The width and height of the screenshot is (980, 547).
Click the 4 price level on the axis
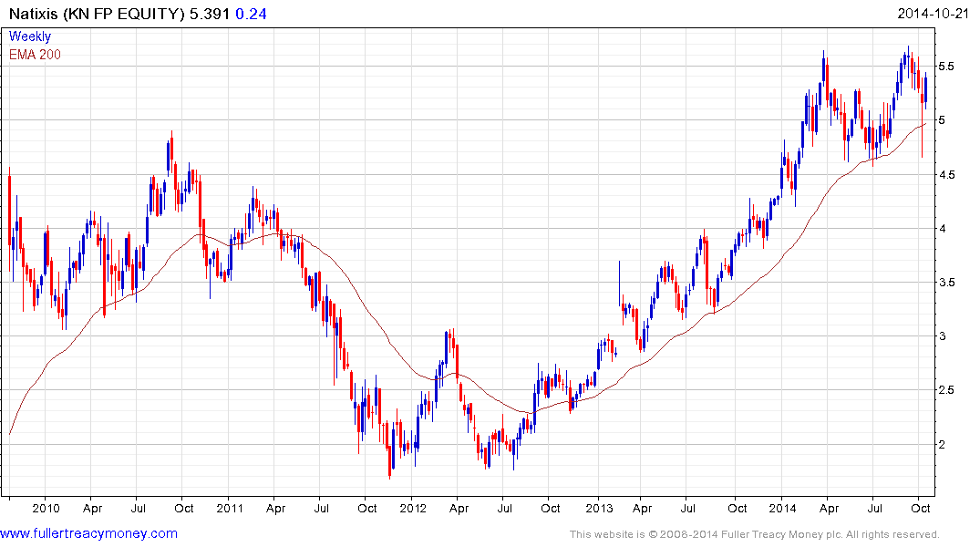point(943,229)
